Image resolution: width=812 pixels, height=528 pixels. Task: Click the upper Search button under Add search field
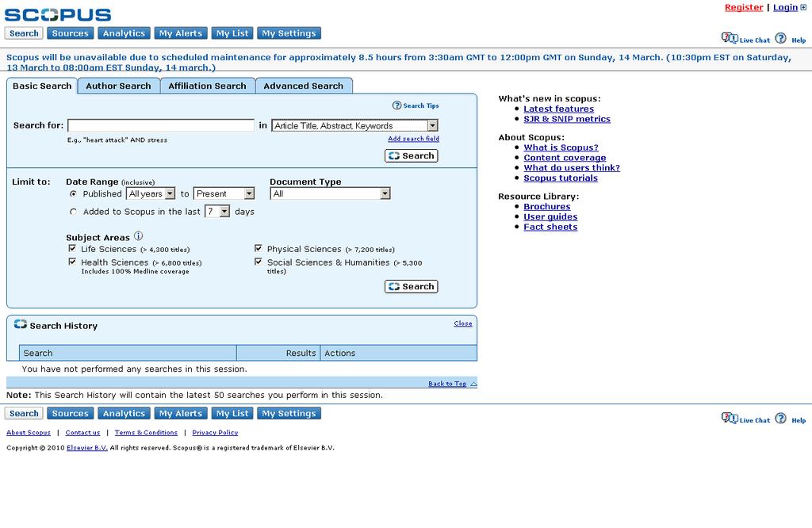(x=412, y=156)
